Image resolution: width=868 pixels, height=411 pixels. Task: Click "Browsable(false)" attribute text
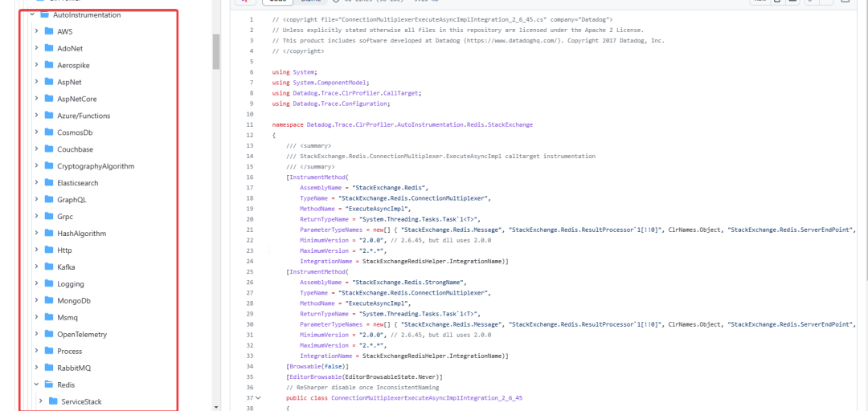tap(317, 366)
